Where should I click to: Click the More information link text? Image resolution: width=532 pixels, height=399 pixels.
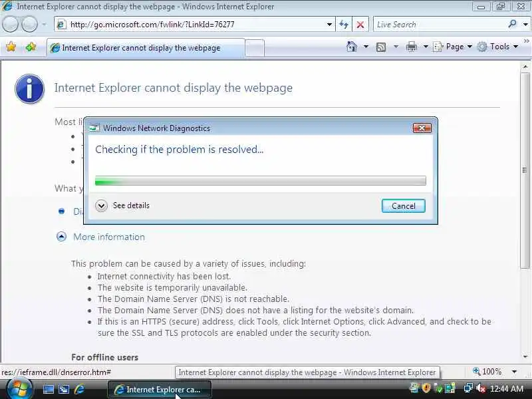[109, 237]
